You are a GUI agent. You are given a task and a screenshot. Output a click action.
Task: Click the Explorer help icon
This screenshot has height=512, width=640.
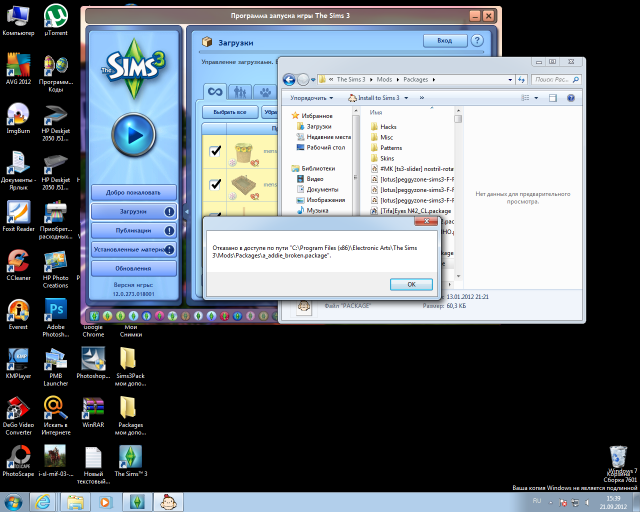pos(571,98)
